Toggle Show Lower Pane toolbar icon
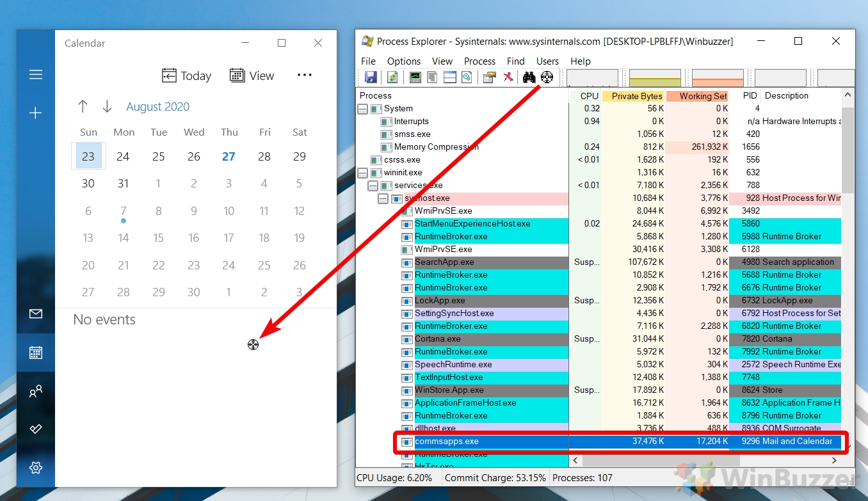868x501 pixels. click(x=450, y=77)
